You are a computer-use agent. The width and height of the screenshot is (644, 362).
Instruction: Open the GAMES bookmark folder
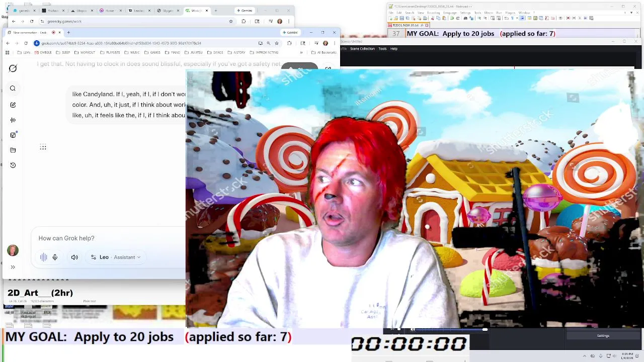[152, 52]
